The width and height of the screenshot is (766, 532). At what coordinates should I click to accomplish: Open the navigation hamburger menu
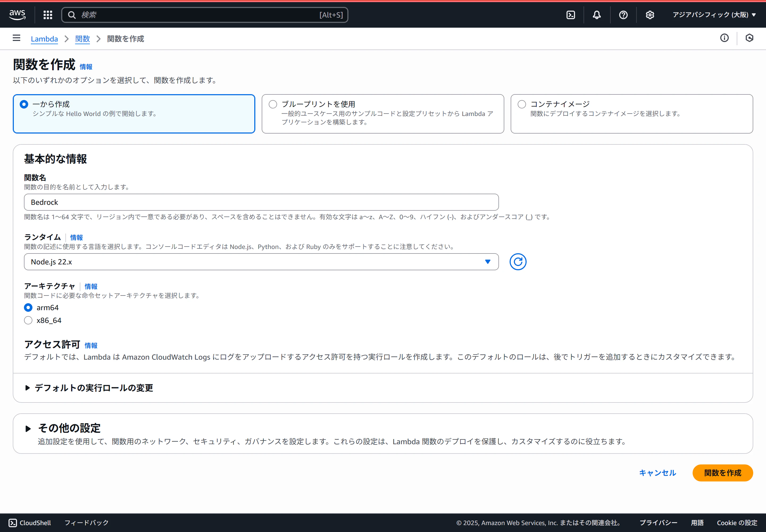point(16,38)
